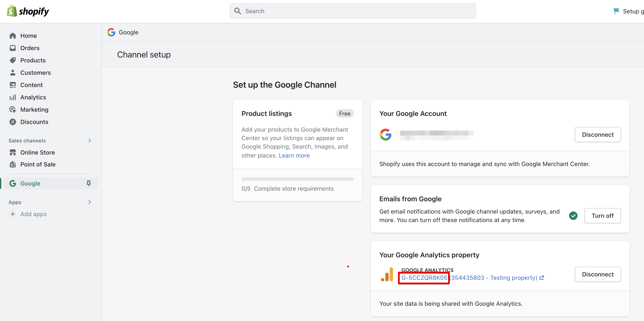Click the Analytics bar chart icon
The height and width of the screenshot is (321, 644).
[13, 97]
